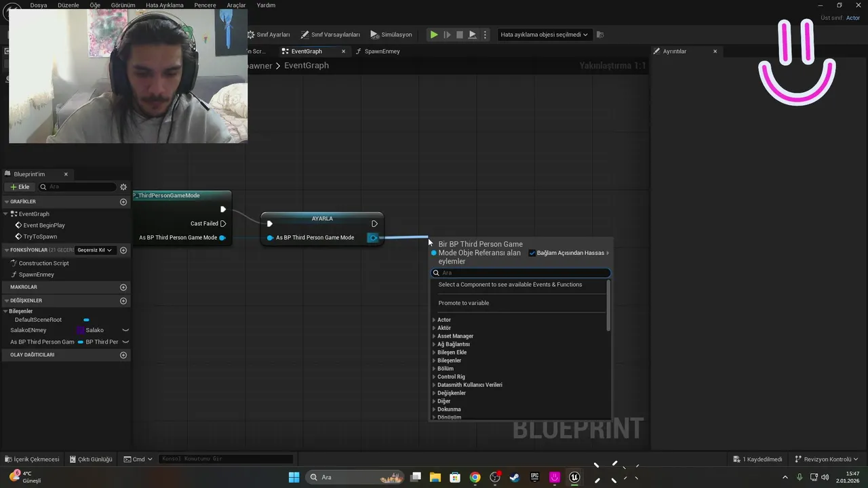The image size is (868, 488).
Task: Expand the Datasmith Kullanıcı Verileri category
Action: click(434, 385)
